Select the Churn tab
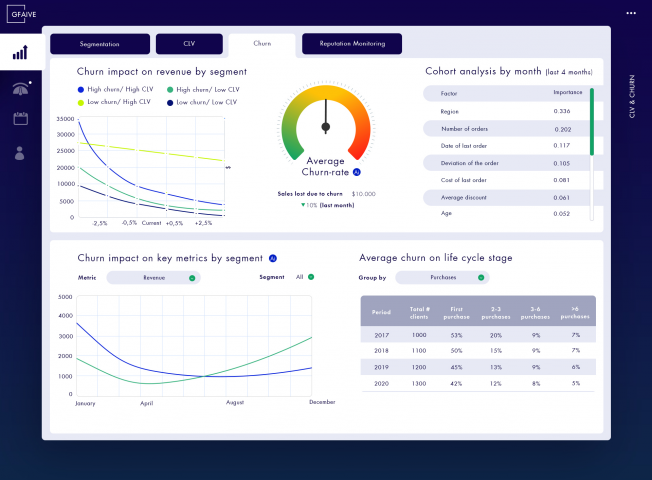This screenshot has height=480, width=652. [x=262, y=44]
